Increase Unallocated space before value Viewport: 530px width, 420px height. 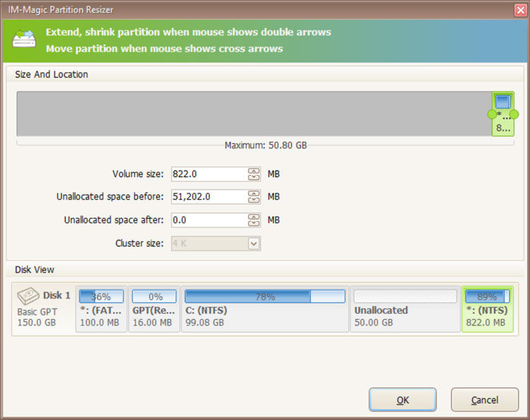254,193
